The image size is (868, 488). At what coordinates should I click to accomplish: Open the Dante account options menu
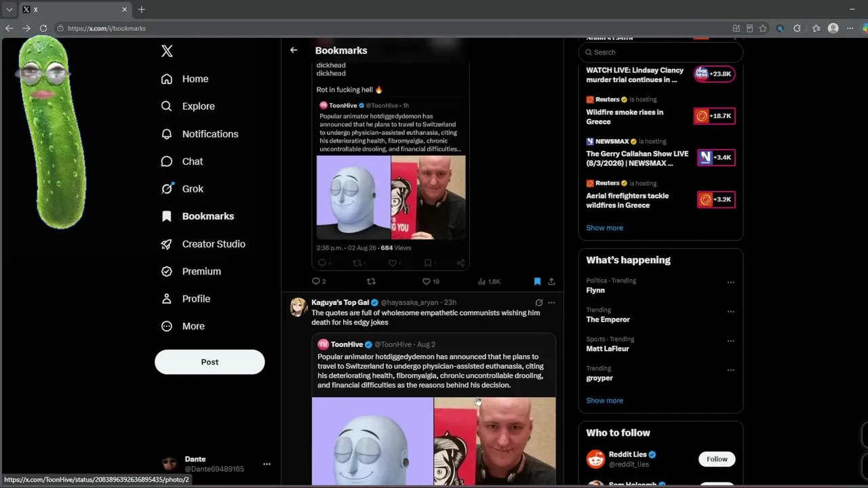click(267, 464)
